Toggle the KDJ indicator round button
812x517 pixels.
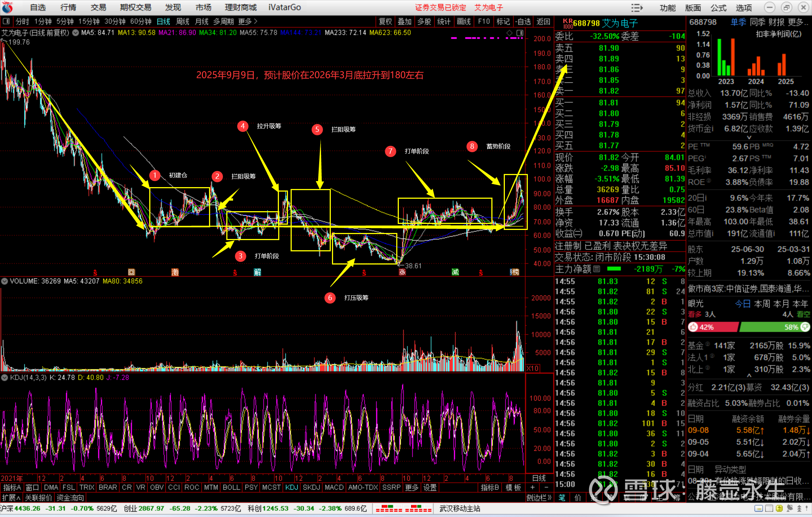[5, 377]
